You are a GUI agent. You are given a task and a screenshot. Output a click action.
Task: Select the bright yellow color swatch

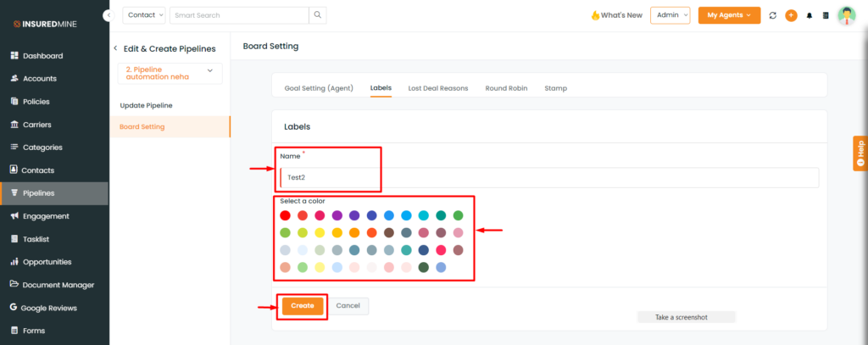[x=320, y=232]
